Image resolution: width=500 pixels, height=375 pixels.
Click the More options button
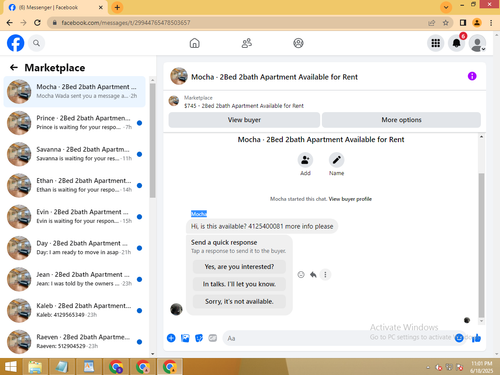[x=401, y=120]
